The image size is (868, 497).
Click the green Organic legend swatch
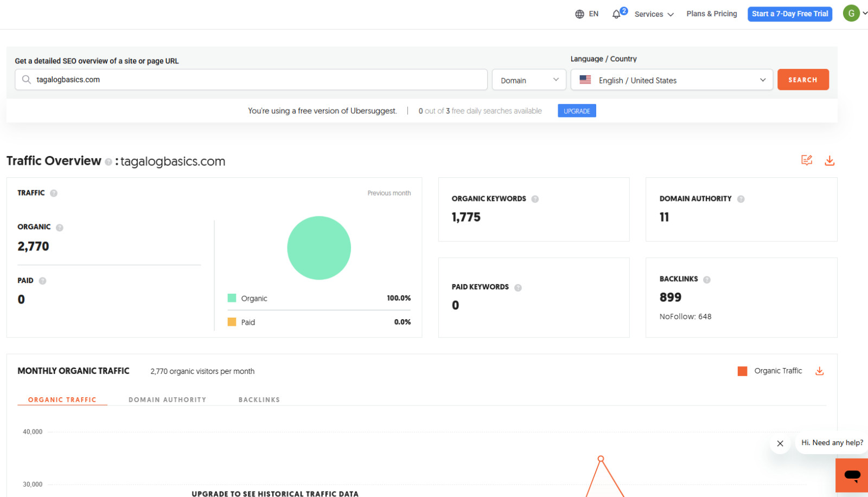point(232,298)
